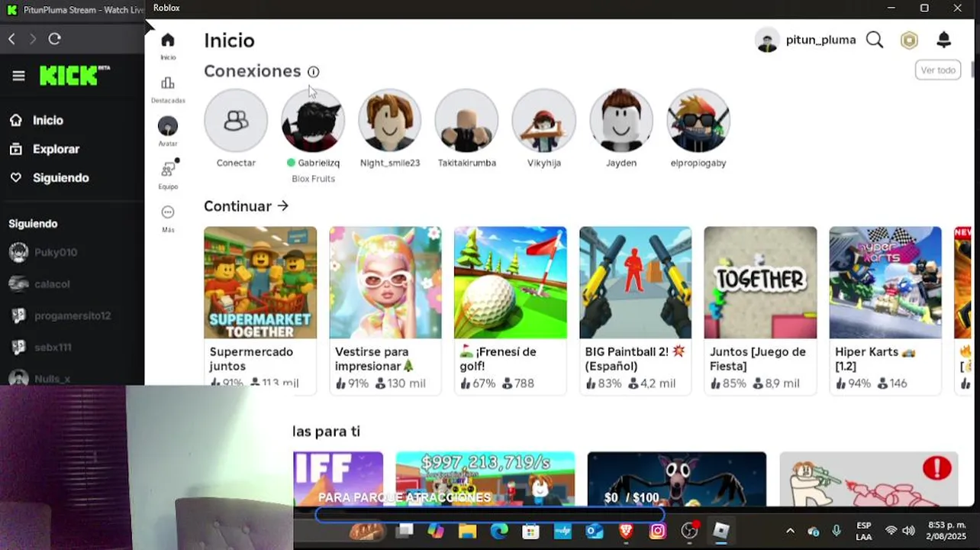Viewport: 980px width, 550px height.
Task: Open Jayden's connection avatar
Action: [621, 121]
